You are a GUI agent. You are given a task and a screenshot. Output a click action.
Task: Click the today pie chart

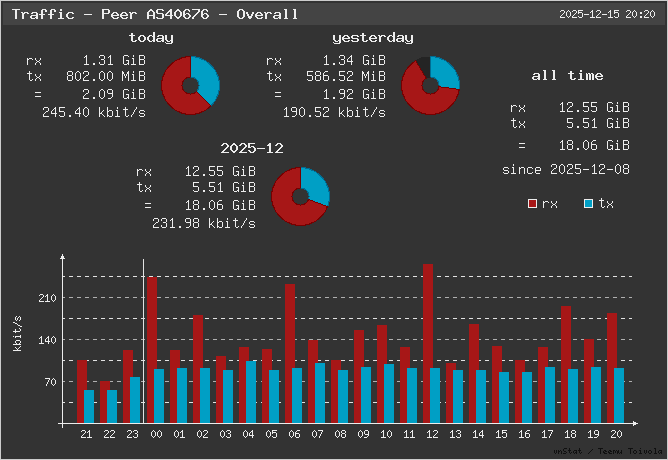click(x=190, y=85)
